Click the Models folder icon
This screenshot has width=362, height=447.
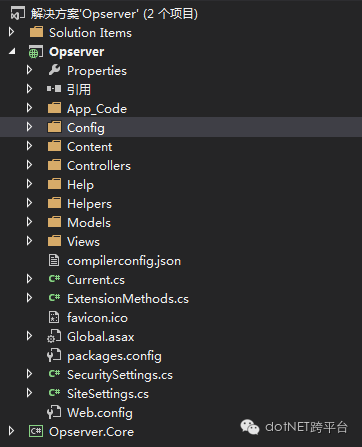(x=54, y=222)
